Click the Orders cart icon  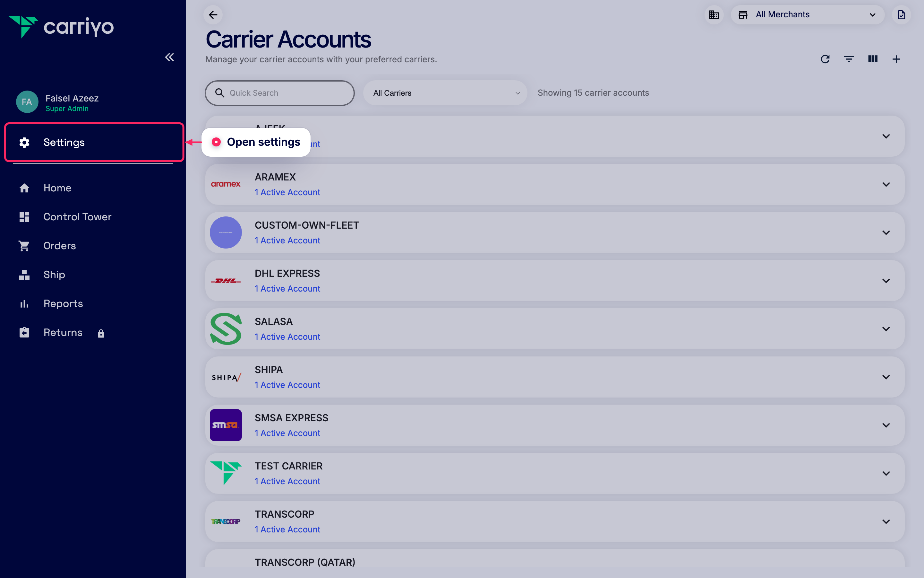coord(24,245)
